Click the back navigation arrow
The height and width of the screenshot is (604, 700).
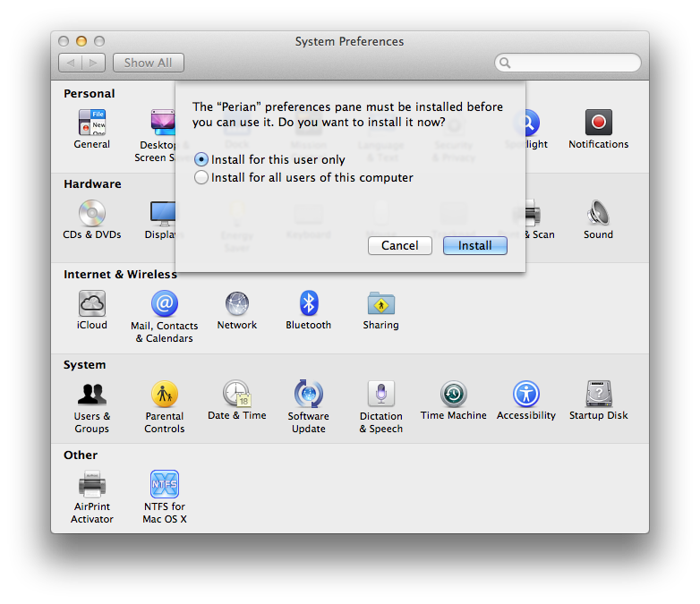point(71,63)
